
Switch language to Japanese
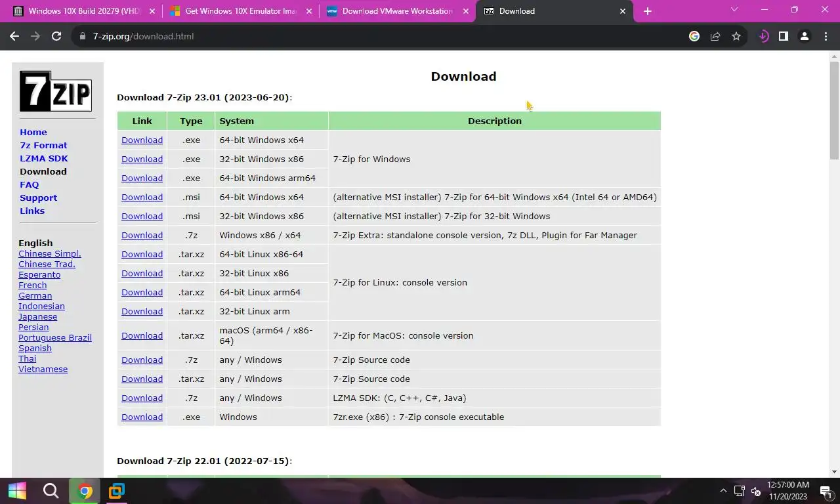(37, 316)
